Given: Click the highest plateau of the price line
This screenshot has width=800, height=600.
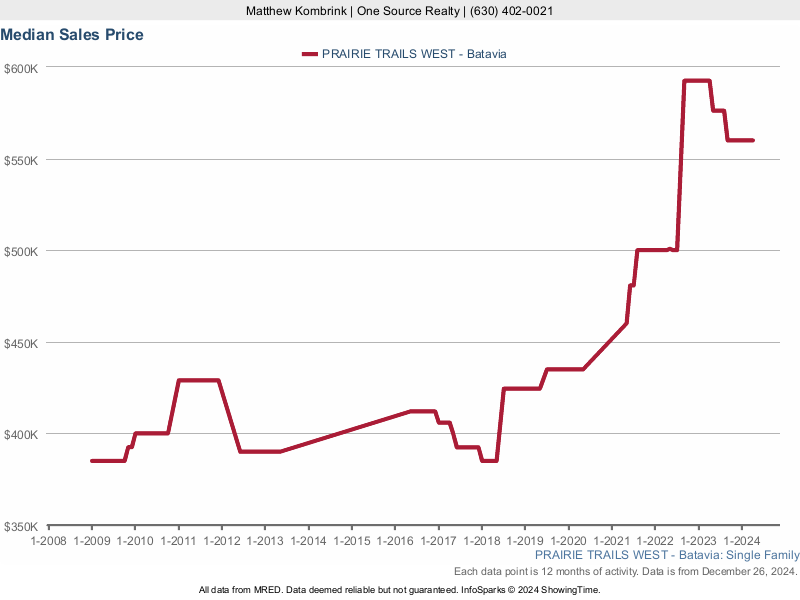Looking at the screenshot, I should coord(697,81).
